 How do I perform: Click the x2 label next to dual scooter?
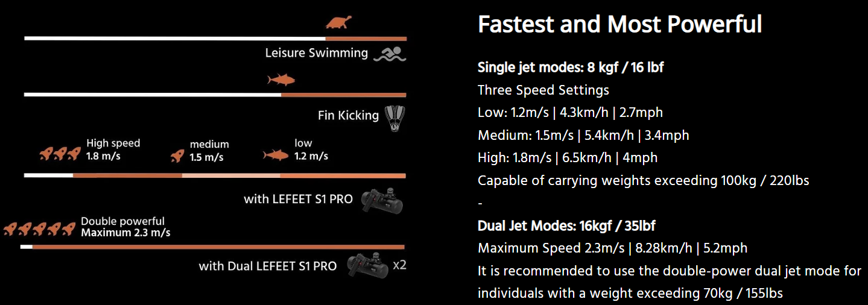point(399,265)
